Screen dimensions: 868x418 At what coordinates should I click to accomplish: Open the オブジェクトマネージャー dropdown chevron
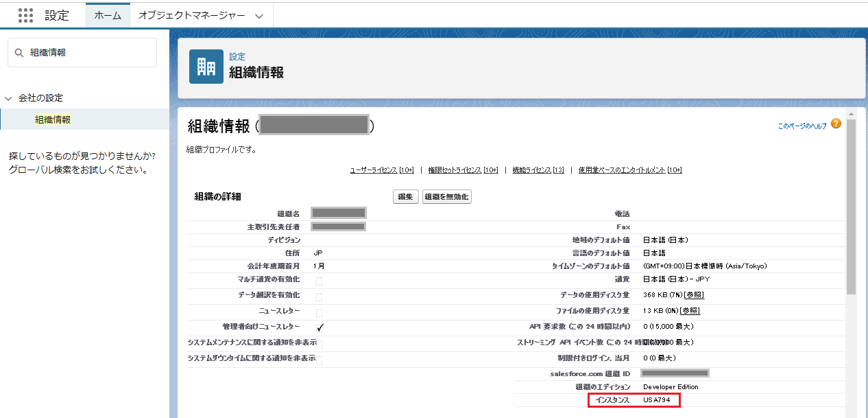click(259, 15)
